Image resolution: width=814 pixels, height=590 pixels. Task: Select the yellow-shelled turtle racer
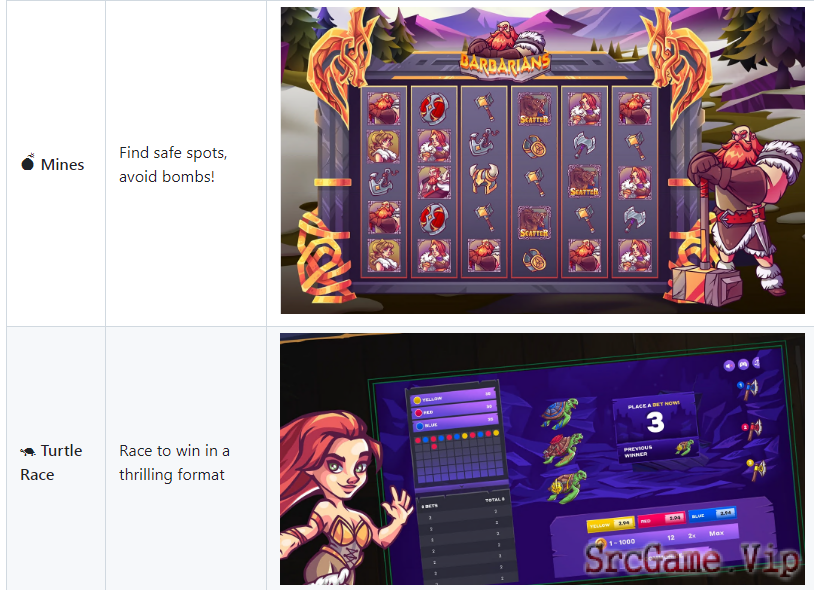(x=567, y=486)
